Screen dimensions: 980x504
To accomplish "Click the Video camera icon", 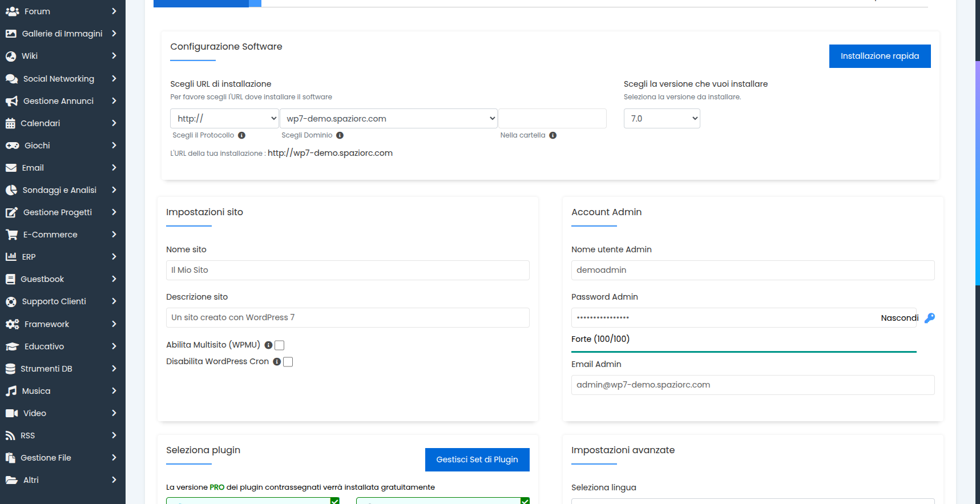I will (11, 413).
